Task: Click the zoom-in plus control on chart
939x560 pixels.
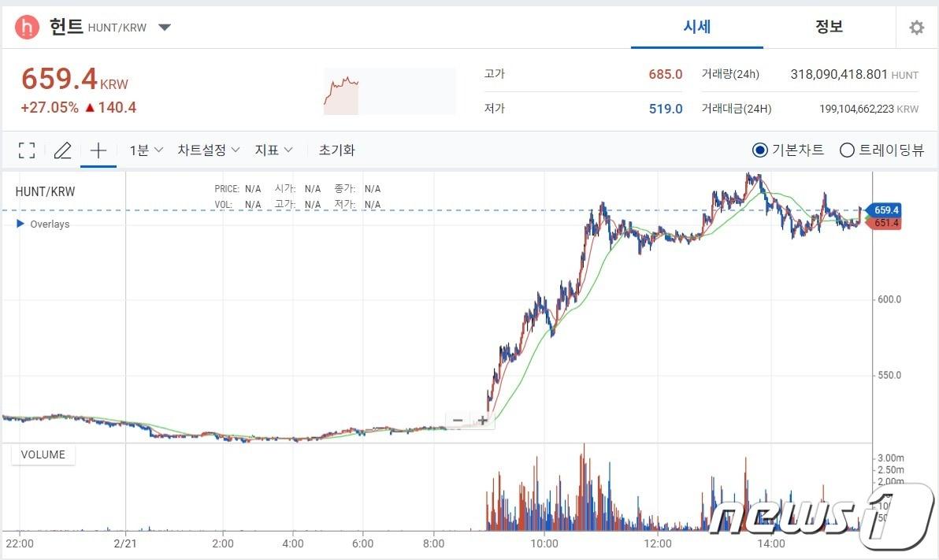Action: [x=483, y=421]
